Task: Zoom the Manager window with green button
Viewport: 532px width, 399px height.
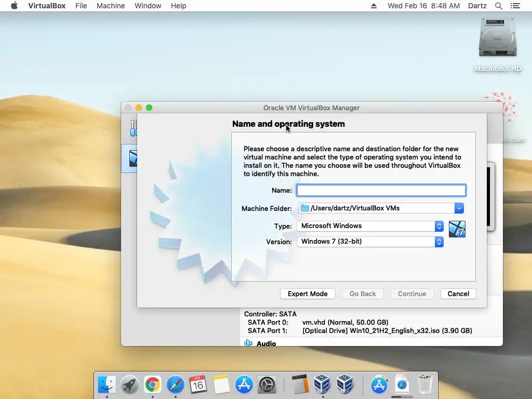Action: point(149,108)
